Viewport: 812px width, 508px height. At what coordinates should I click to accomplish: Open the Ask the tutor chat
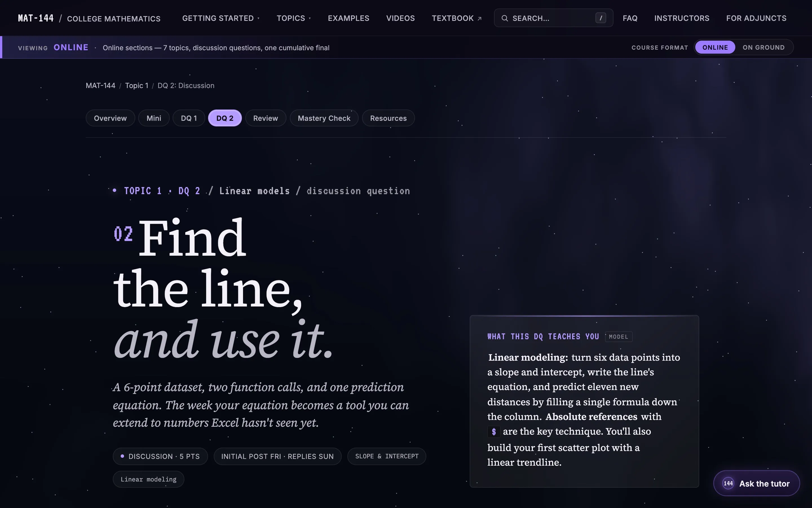coord(756,483)
